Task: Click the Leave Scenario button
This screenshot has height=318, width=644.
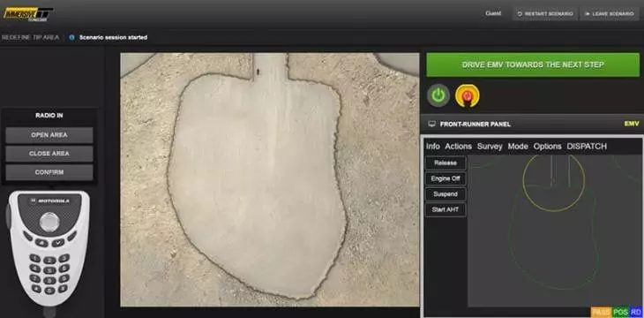Action: tap(610, 13)
